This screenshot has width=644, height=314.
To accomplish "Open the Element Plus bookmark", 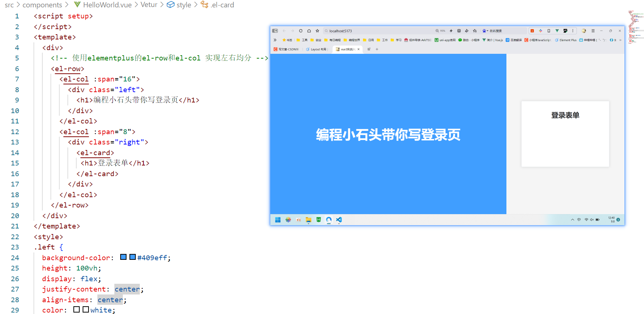I will (x=566, y=40).
